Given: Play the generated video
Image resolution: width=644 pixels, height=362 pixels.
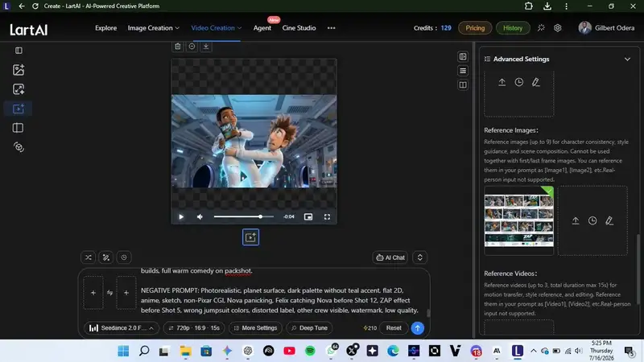Looking at the screenshot, I should coord(181,216).
